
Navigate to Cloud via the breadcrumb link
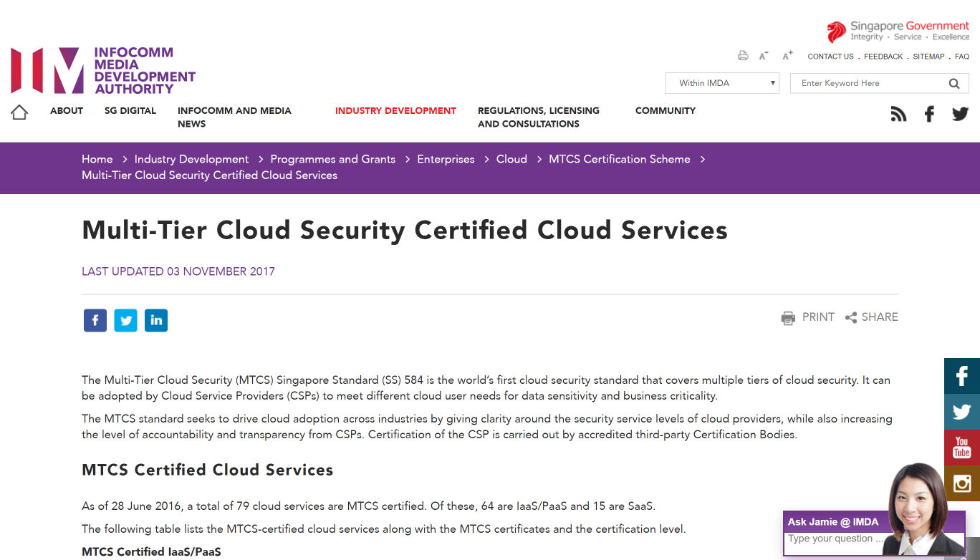pyautogui.click(x=511, y=159)
